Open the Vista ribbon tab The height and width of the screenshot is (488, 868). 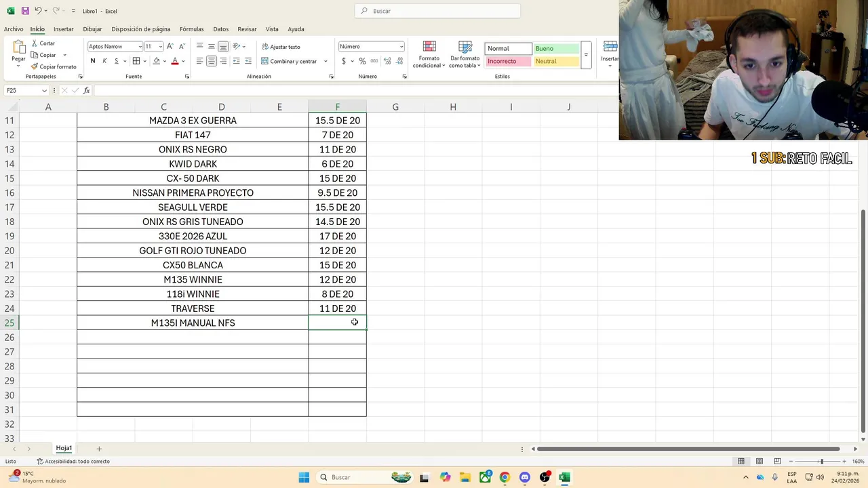tap(272, 29)
